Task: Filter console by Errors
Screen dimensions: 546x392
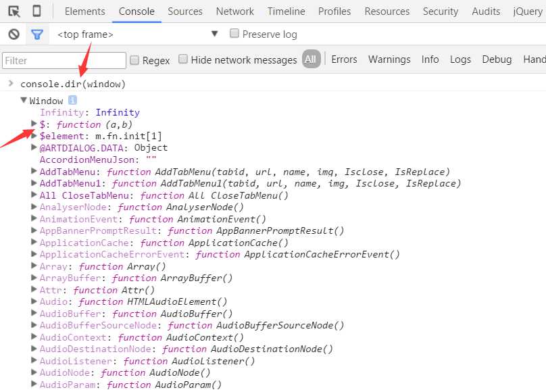Action: pyautogui.click(x=344, y=59)
